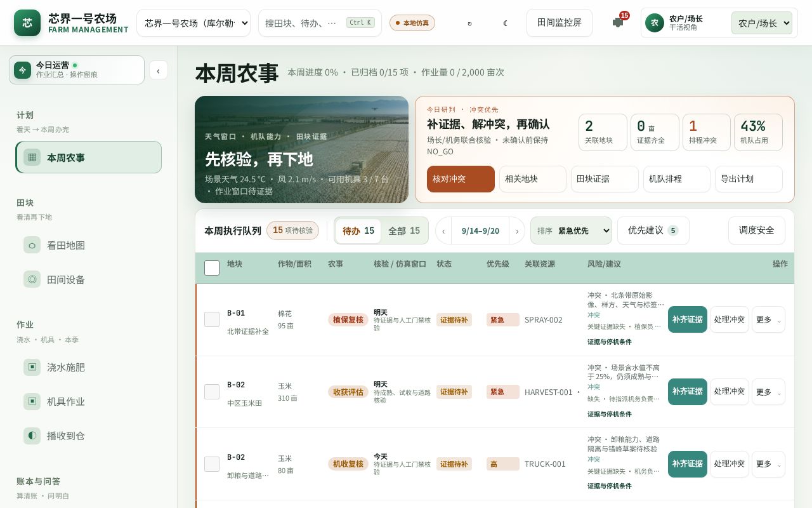
Task: Click the 收获评估 tag
Action: click(348, 392)
